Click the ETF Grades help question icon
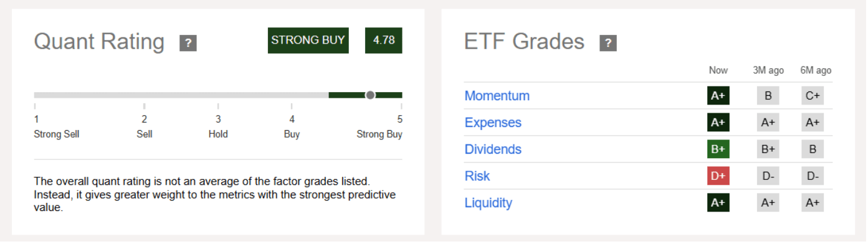The width and height of the screenshot is (868, 244). 608,43
